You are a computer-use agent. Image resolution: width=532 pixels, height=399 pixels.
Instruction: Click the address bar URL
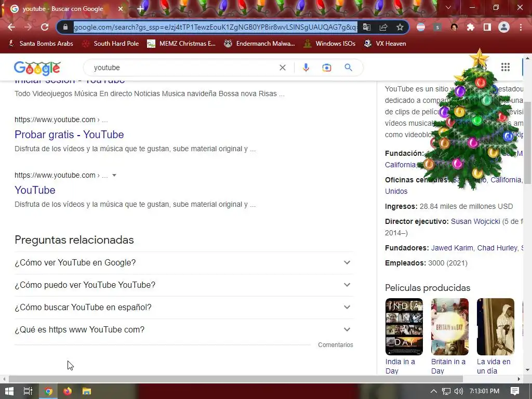(215, 27)
